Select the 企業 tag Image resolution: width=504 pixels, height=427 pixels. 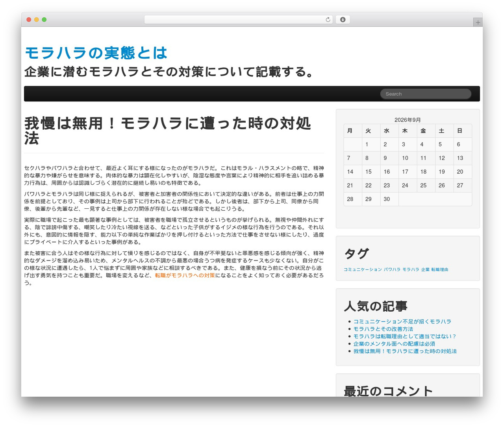[x=425, y=269]
